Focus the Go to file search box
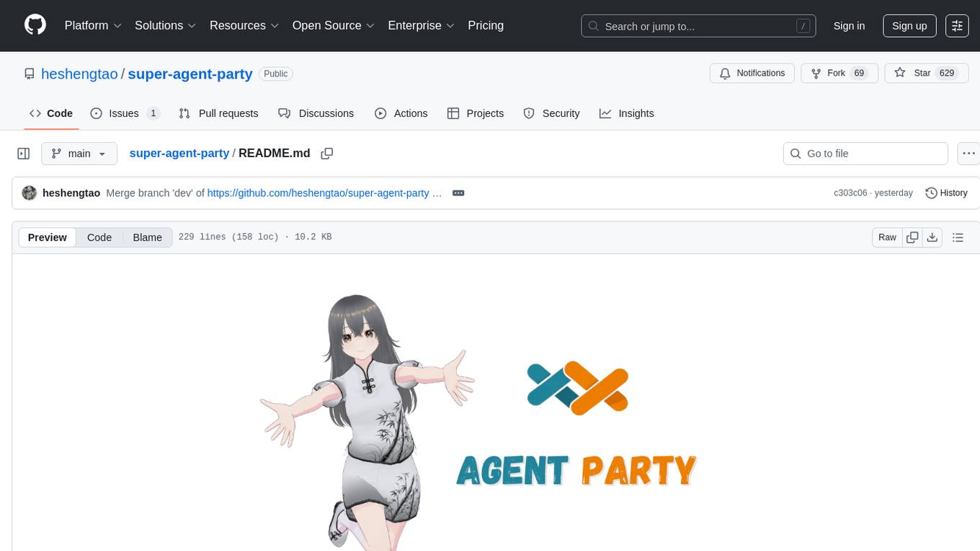 click(865, 154)
